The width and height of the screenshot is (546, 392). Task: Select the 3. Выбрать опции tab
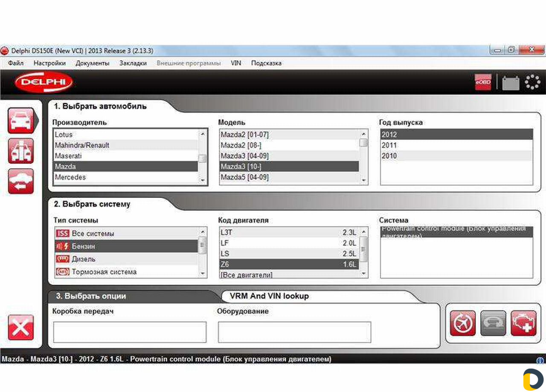pyautogui.click(x=90, y=296)
